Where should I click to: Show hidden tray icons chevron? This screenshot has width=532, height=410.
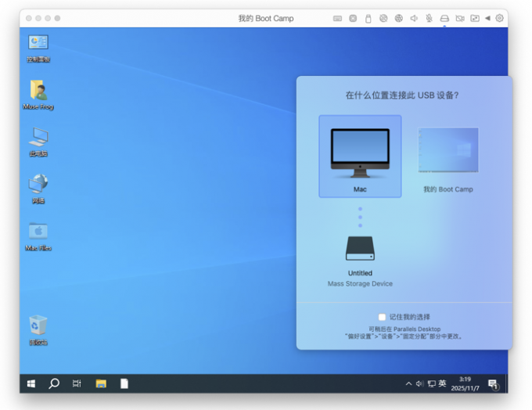409,384
